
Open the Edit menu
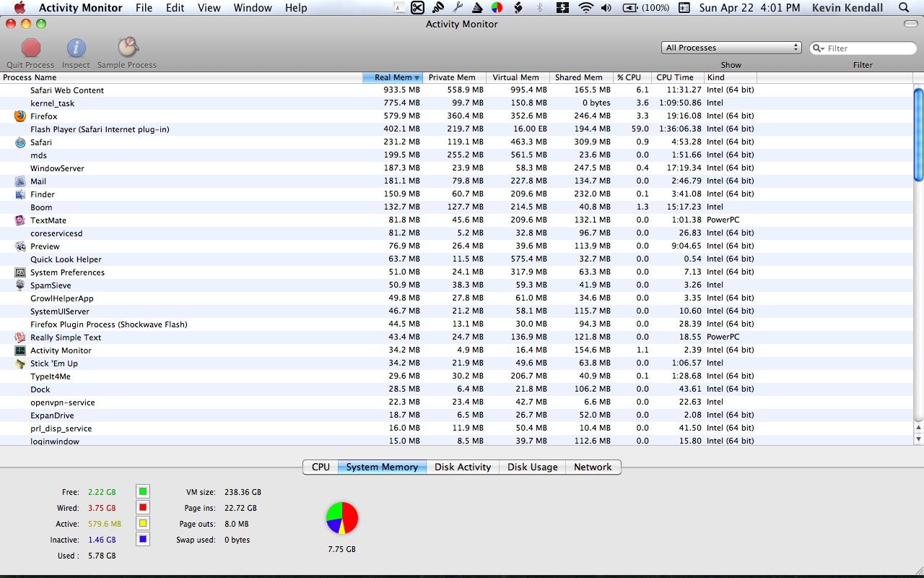pyautogui.click(x=175, y=8)
